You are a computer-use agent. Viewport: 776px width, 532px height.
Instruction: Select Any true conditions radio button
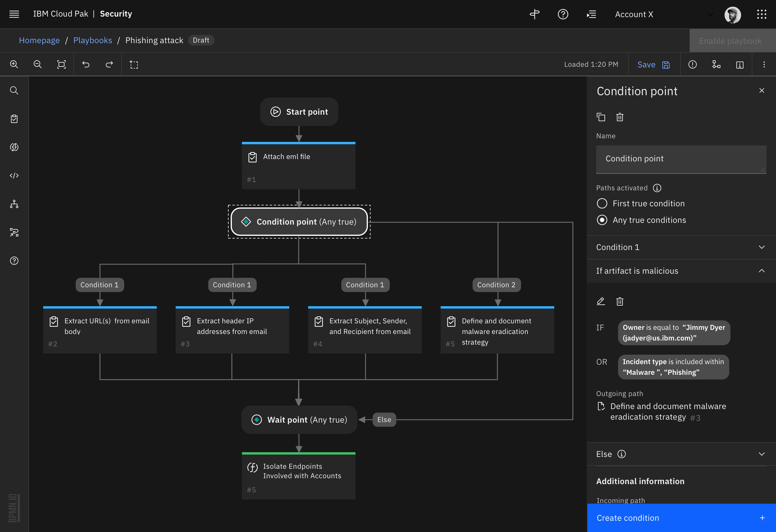(x=602, y=220)
